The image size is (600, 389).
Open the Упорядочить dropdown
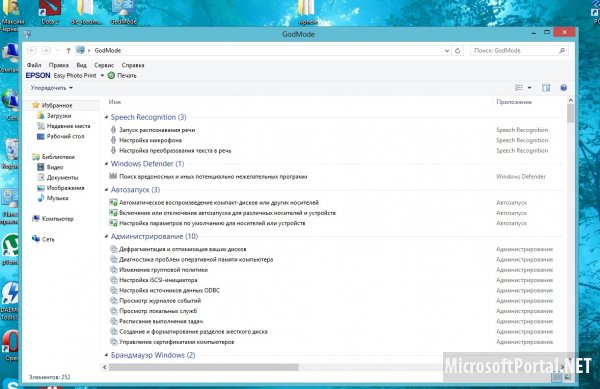(x=52, y=88)
